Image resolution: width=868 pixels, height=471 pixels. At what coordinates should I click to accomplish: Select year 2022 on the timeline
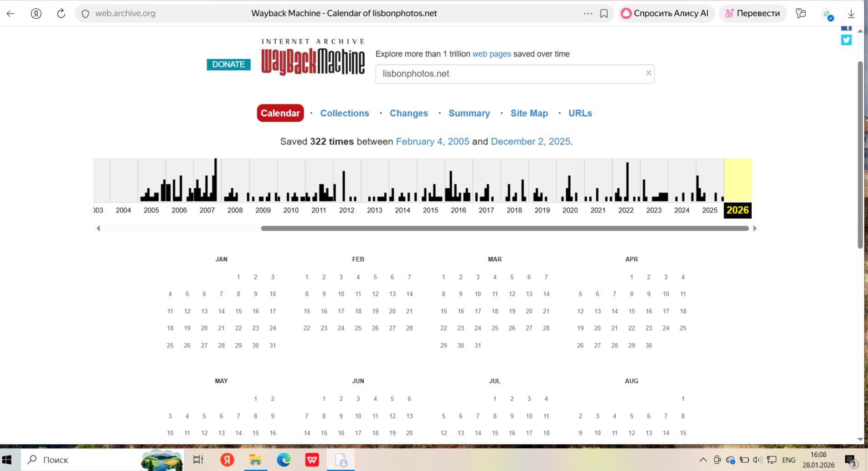[x=626, y=210]
